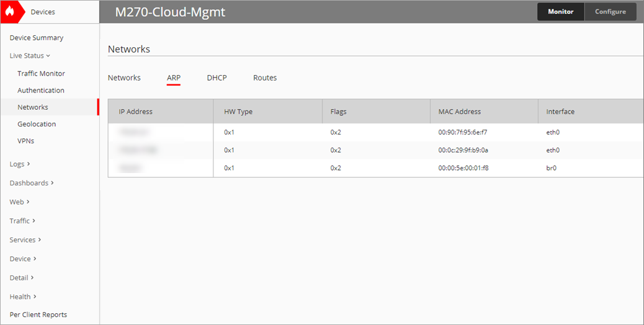
Task: Click eth0 in the 00:0c:29:9f:b9:0a row
Action: point(553,150)
